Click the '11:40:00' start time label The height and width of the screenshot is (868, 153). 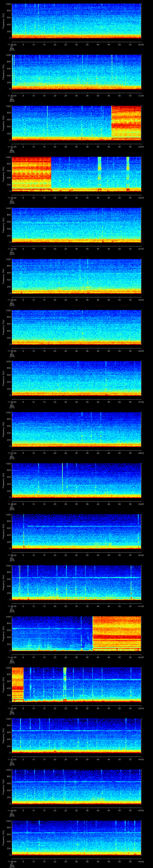pos(12,606)
